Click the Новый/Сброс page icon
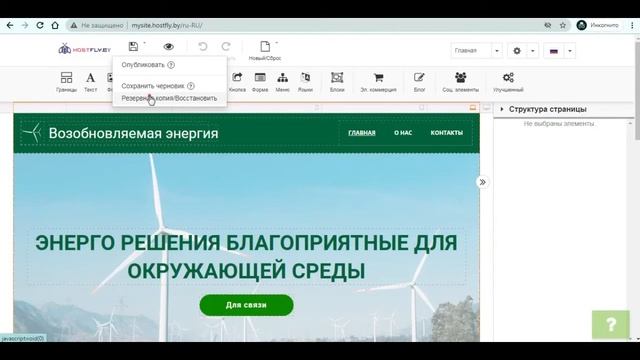Viewport: 640px width, 360px height. tap(265, 47)
